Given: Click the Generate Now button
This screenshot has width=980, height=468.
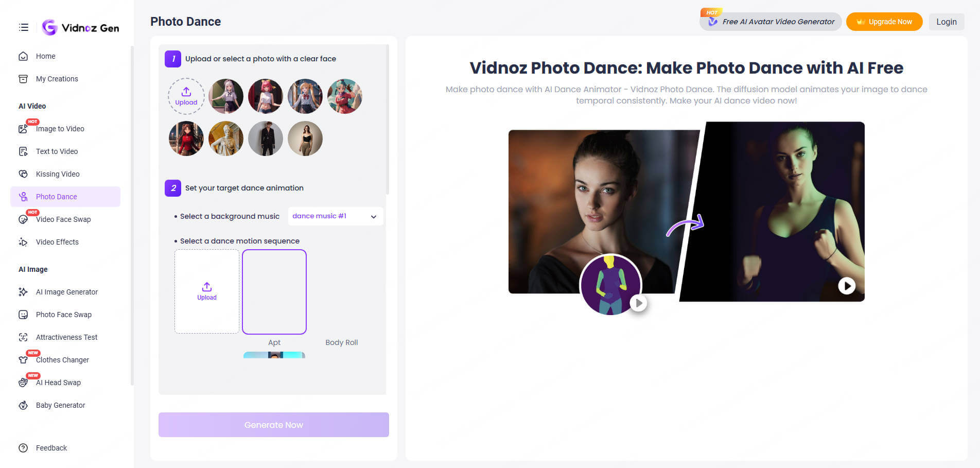Looking at the screenshot, I should 274,425.
